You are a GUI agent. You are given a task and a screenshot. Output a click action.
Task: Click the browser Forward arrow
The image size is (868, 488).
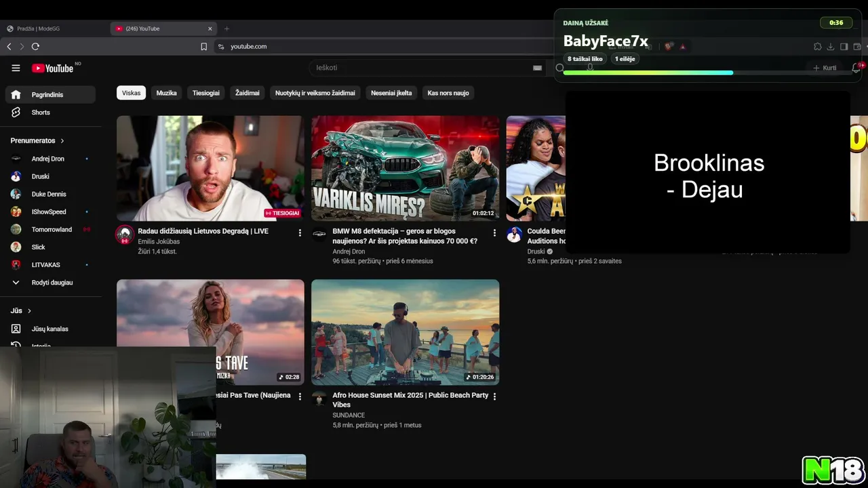[22, 46]
